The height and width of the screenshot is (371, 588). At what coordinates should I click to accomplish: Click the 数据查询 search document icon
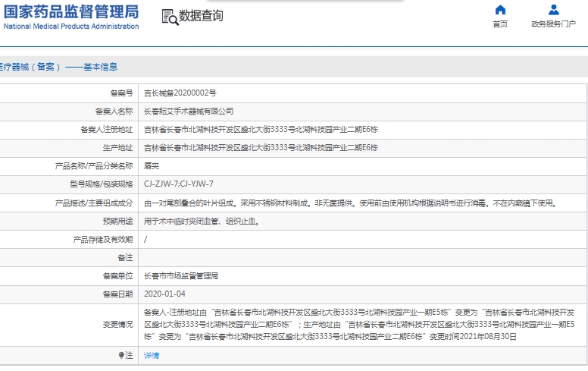click(x=170, y=17)
